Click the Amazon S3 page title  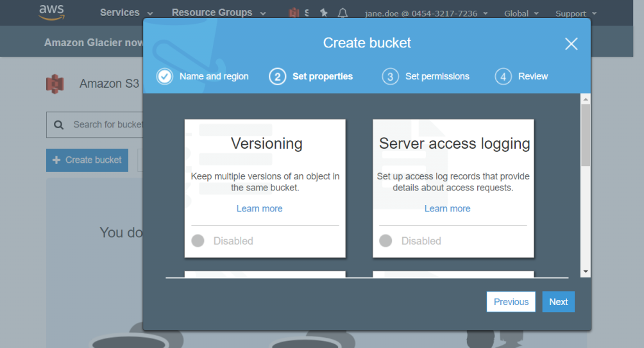109,84
